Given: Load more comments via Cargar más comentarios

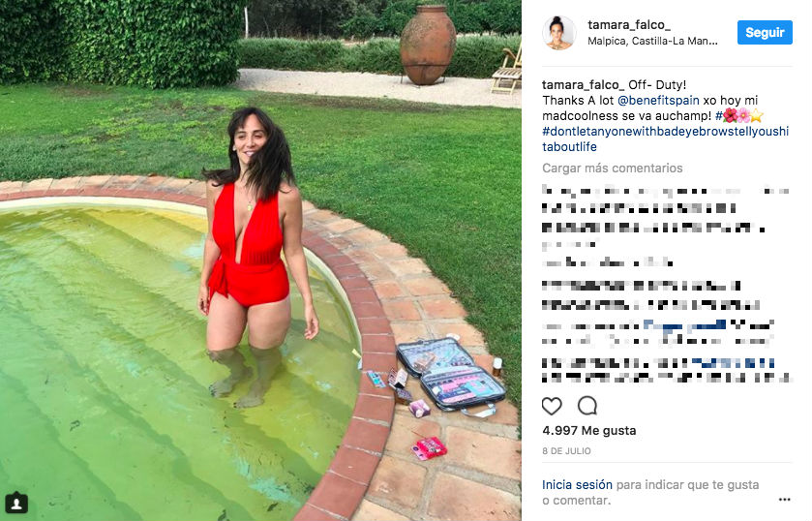Looking at the screenshot, I should (612, 168).
